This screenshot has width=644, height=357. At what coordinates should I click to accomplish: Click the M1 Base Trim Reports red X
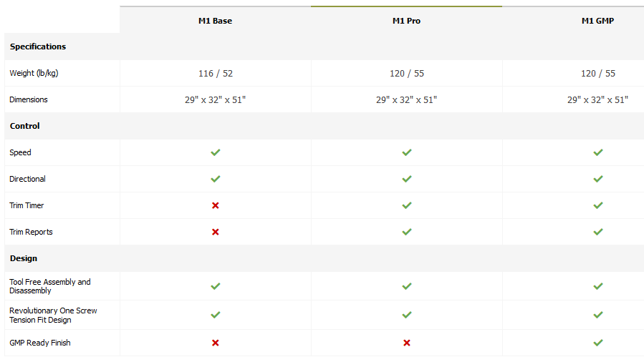click(x=216, y=232)
